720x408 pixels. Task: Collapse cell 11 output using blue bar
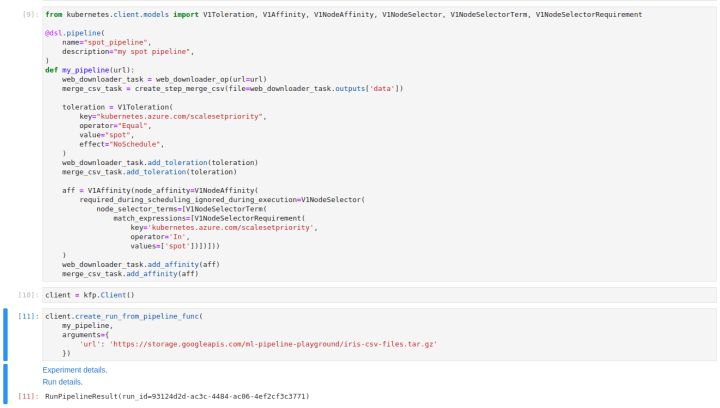6,384
